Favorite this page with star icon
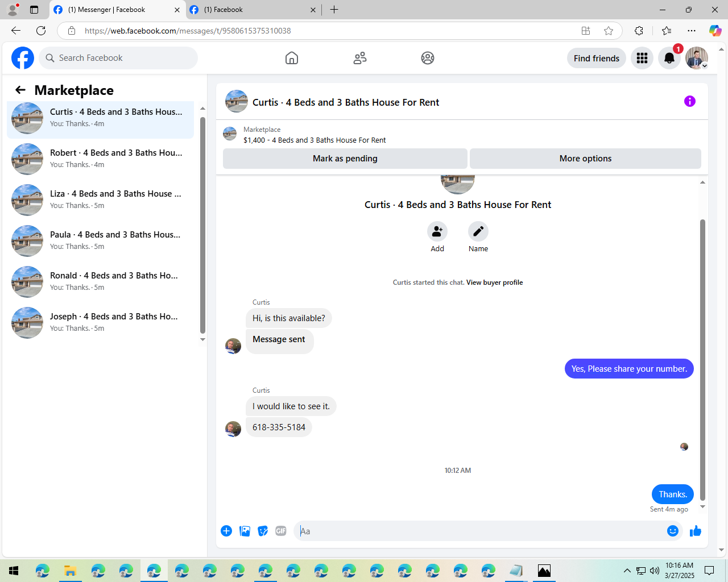The height and width of the screenshot is (582, 728). point(609,31)
